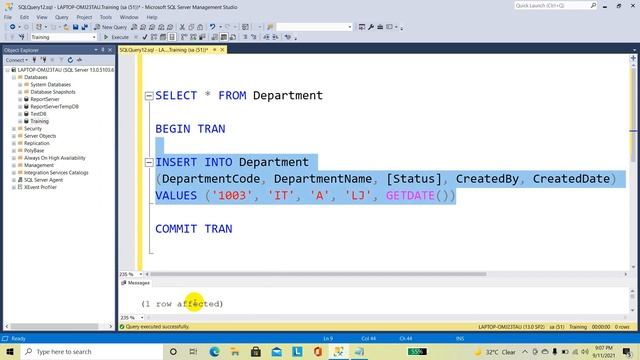The height and width of the screenshot is (360, 640).
Task: Click the Object Explorer horizontal scrollbar
Action: point(54,327)
